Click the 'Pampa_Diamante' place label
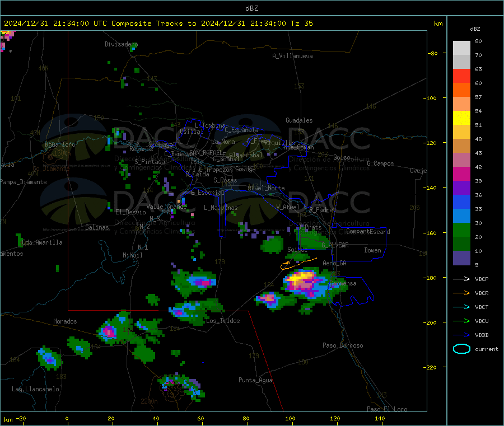This screenshot has height=426, width=504. tap(23, 182)
